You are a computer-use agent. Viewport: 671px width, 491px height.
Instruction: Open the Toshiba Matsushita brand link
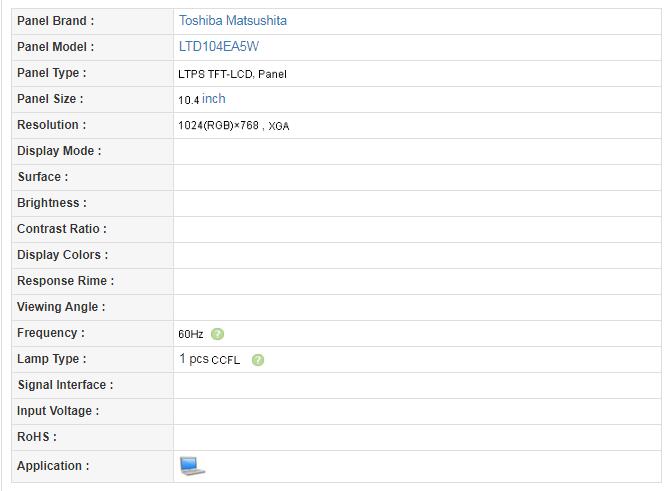click(x=233, y=21)
